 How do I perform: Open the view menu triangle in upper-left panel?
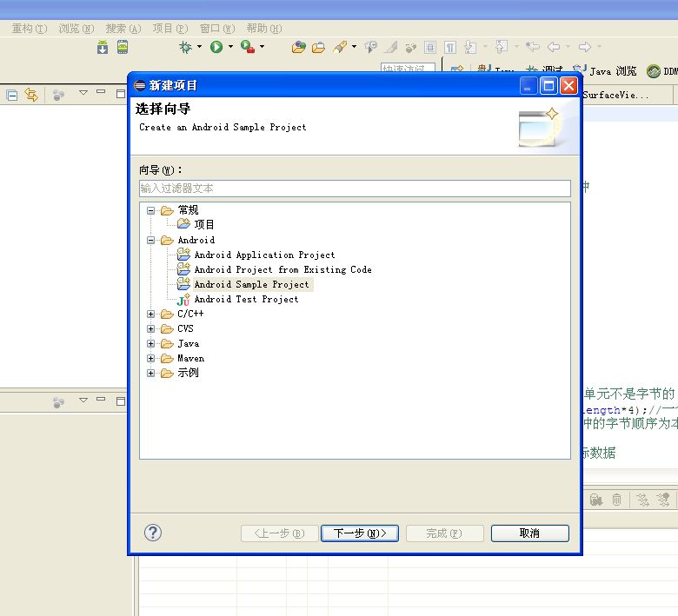pos(83,92)
